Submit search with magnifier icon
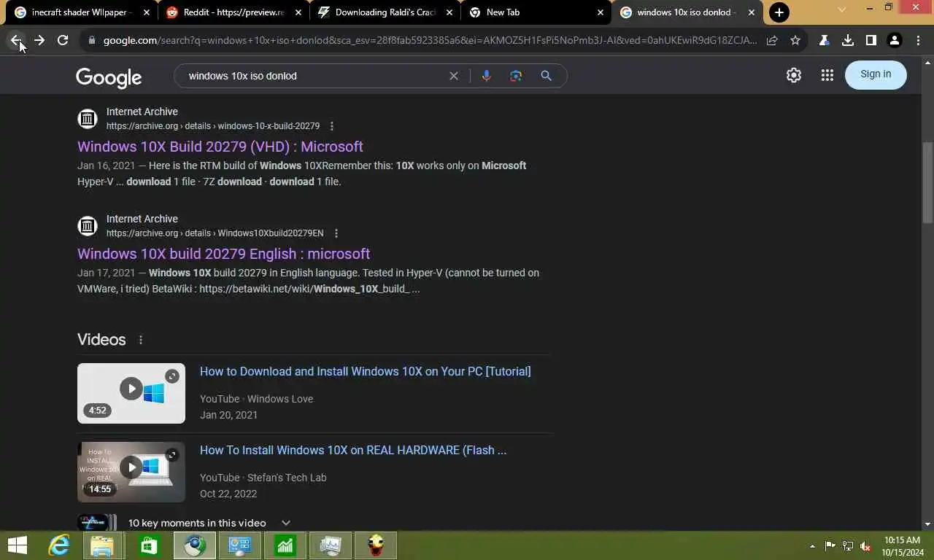 click(x=546, y=76)
